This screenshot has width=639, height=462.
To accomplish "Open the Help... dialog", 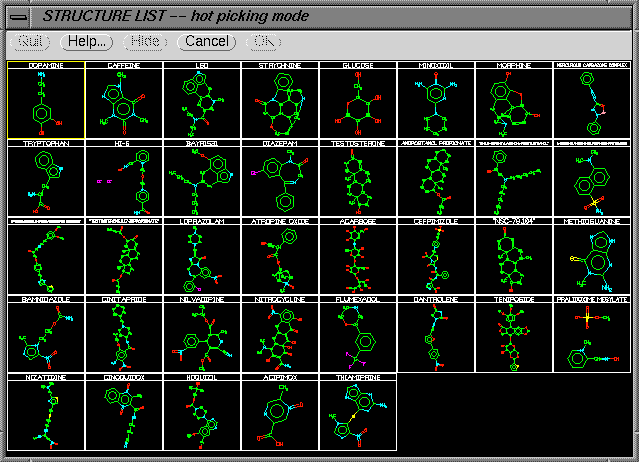I will pos(89,41).
